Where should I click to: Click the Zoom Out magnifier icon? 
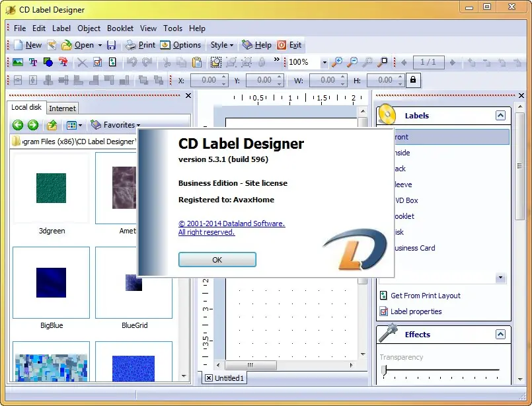click(x=352, y=62)
